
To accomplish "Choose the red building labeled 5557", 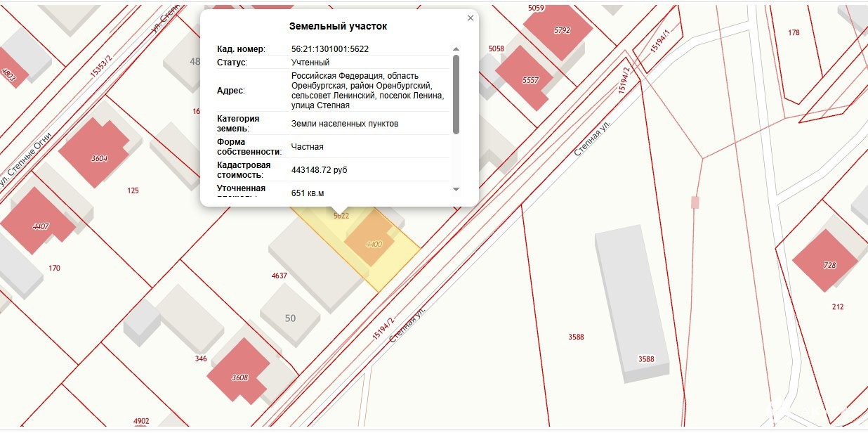I will [x=528, y=77].
